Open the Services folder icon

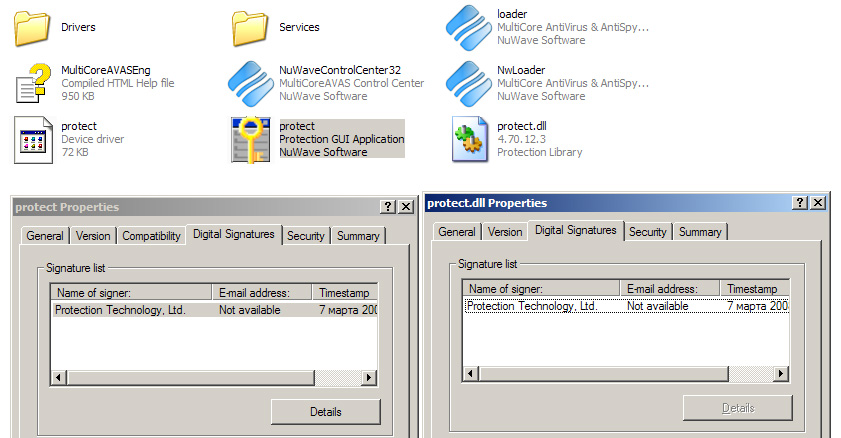tap(250, 28)
